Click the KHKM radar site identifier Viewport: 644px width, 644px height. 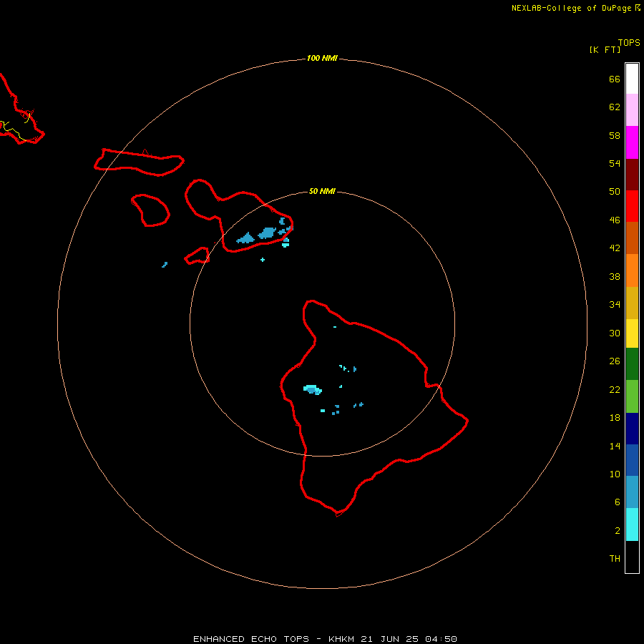[342, 639]
